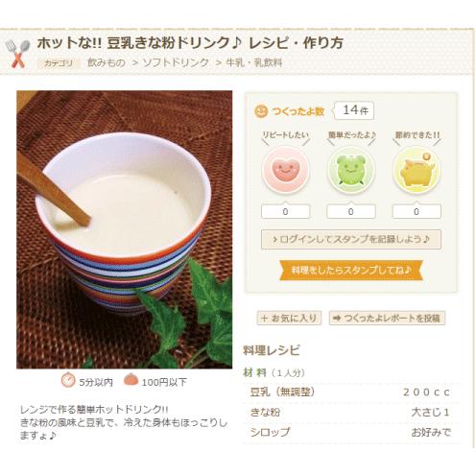The width and height of the screenshot is (476, 476).
Task: Add recipe with お気に入り button
Action: [289, 318]
